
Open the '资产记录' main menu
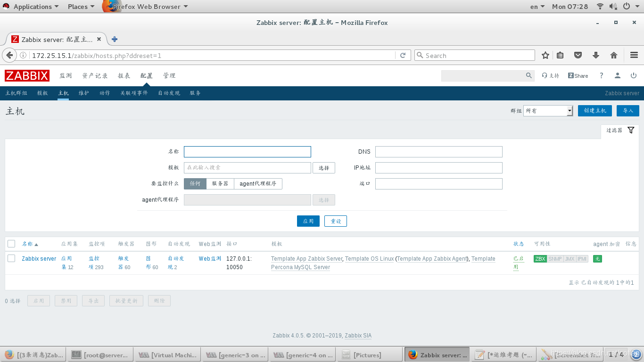point(95,75)
